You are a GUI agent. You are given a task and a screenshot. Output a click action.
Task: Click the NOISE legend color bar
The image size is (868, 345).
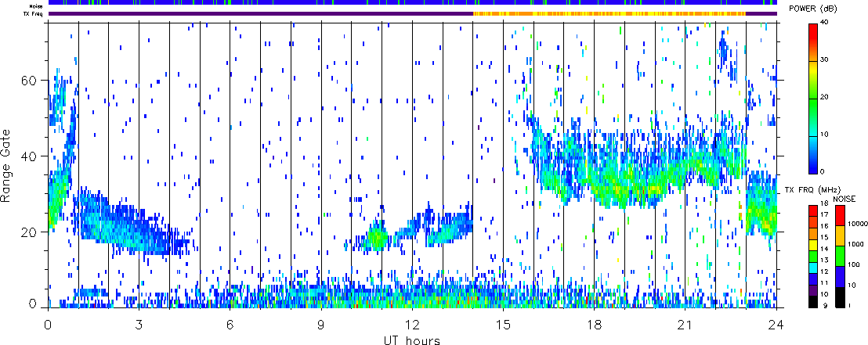[839, 256]
